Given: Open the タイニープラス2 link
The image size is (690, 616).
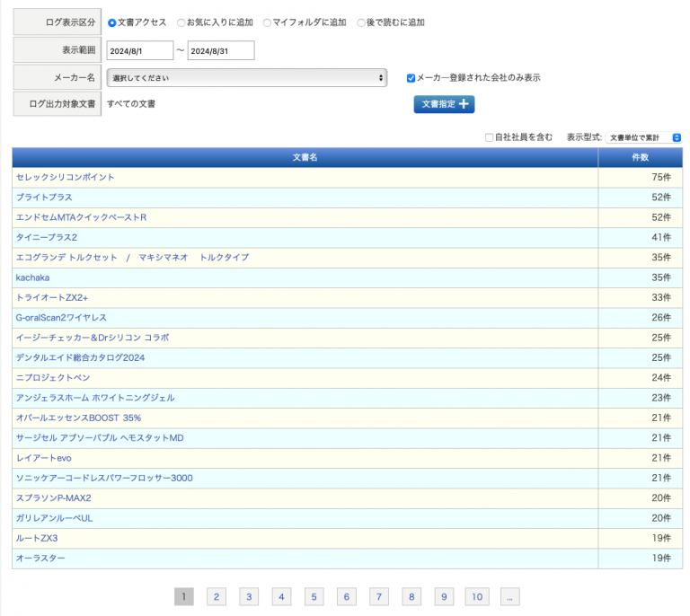Looking at the screenshot, I should pos(47,237).
